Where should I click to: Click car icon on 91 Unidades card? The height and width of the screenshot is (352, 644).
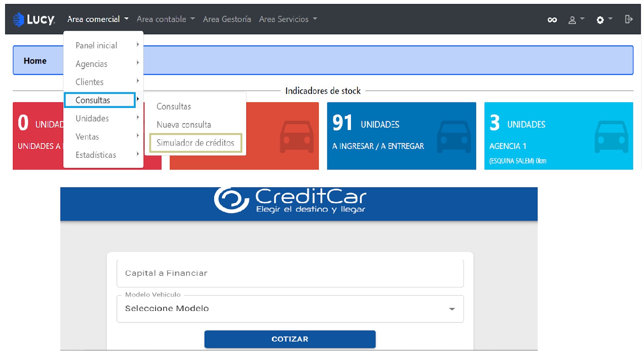click(454, 137)
